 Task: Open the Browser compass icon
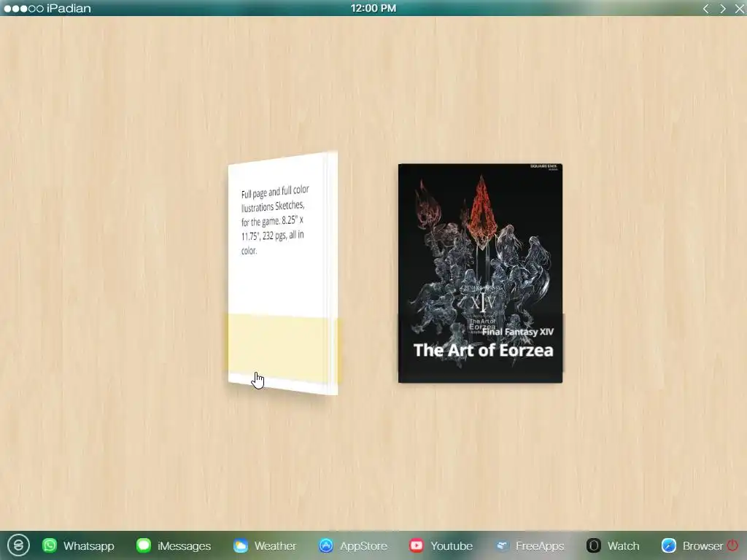click(669, 545)
